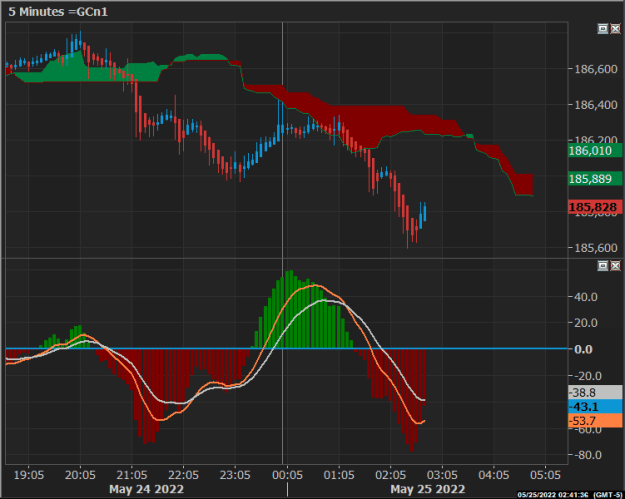The image size is (625, 499).
Task: Click the 19:05 time axis label
Action: [29, 475]
